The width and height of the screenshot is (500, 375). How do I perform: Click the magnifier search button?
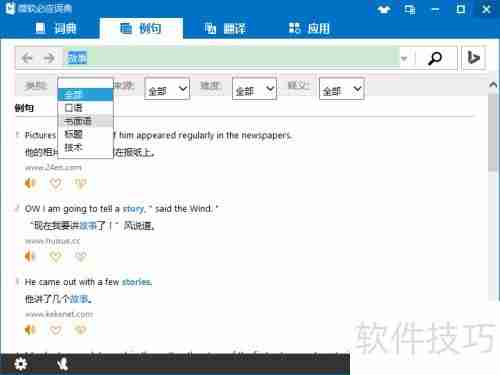click(435, 58)
